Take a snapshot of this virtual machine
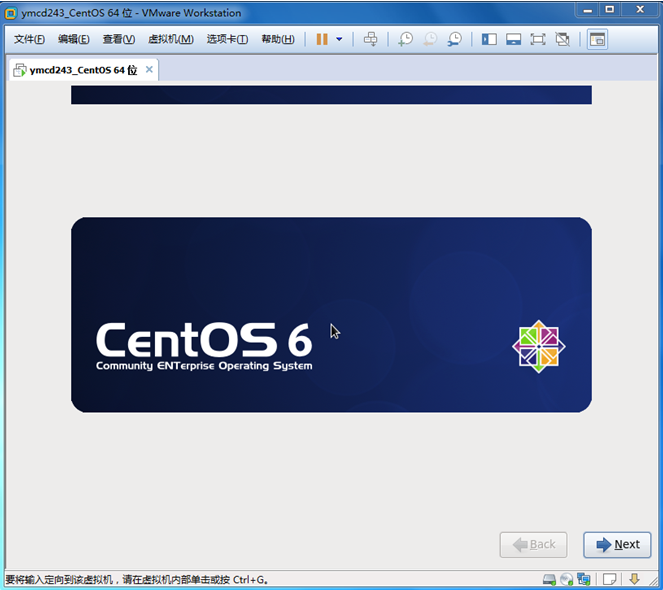This screenshot has height=590, width=663. [x=405, y=39]
